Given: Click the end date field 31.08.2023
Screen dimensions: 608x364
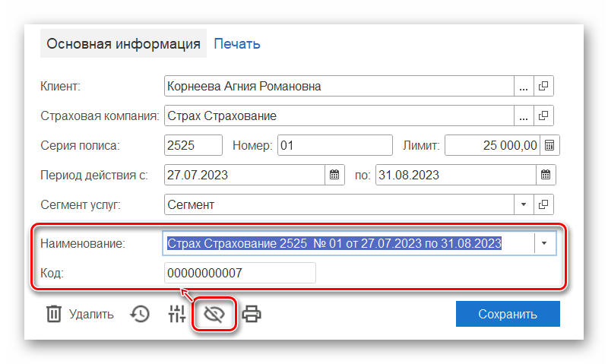Looking at the screenshot, I should click(x=456, y=175).
